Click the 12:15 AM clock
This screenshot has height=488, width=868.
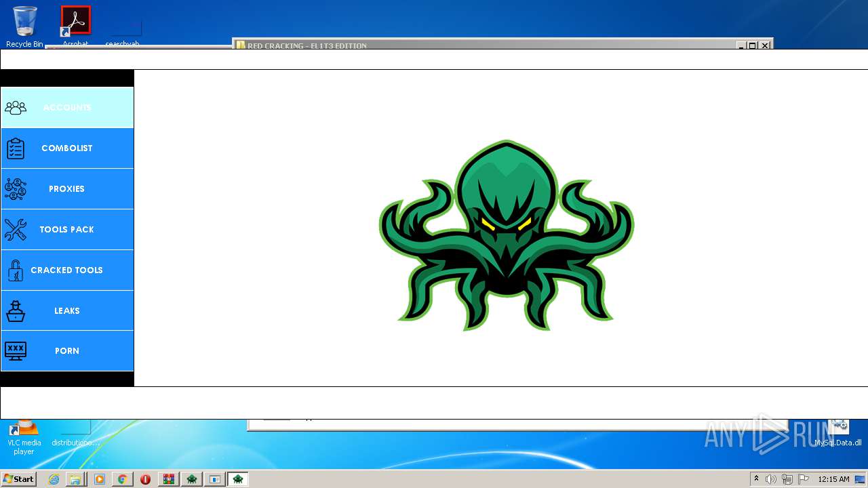tap(833, 479)
